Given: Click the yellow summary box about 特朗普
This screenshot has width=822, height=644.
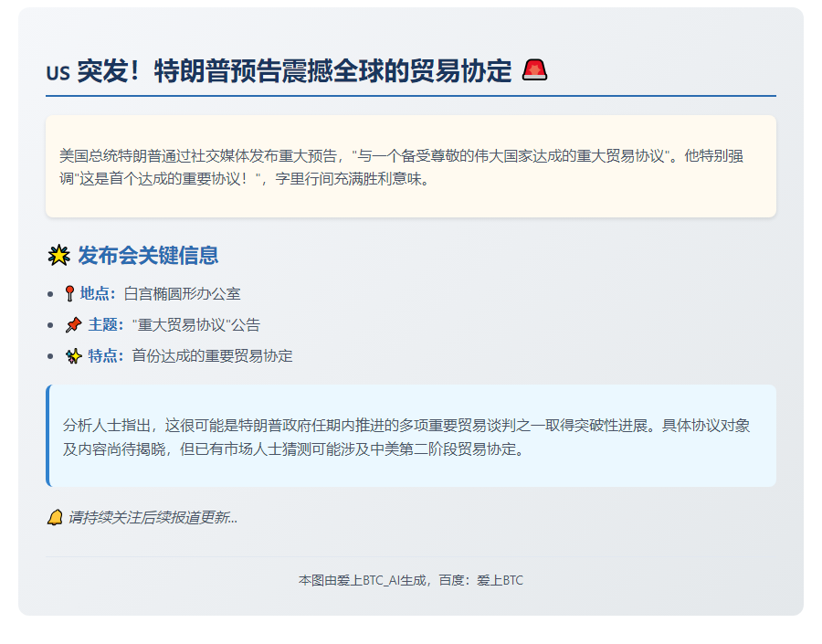Looking at the screenshot, I should (410, 166).
